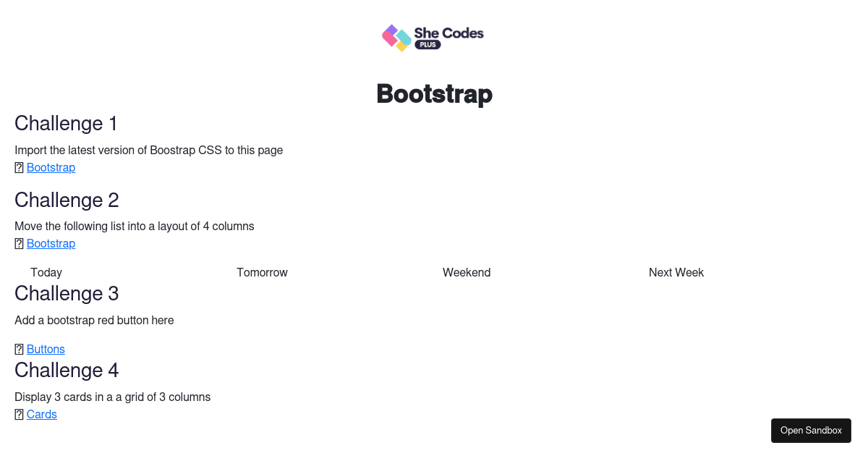Open the Bootstrap link under Challenge 1
The height and width of the screenshot is (456, 868).
pos(51,167)
